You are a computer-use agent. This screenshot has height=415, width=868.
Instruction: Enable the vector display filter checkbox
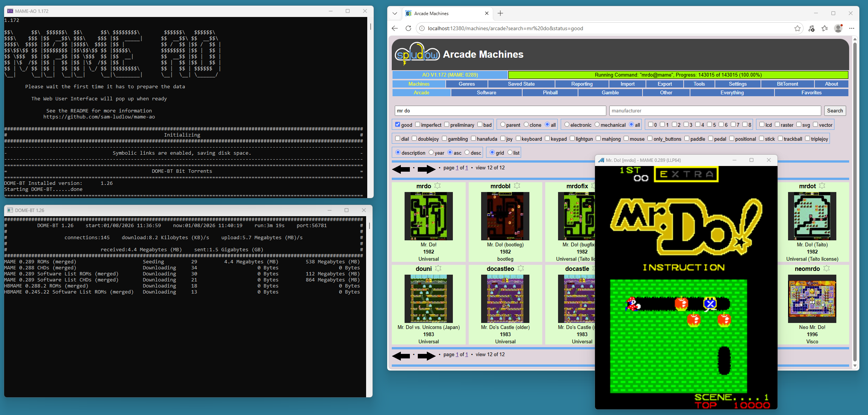815,124
